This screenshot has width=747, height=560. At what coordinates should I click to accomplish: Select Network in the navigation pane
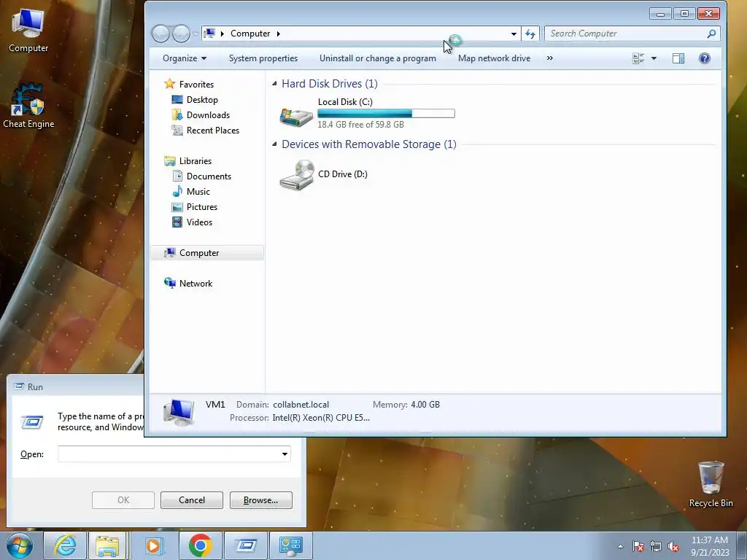click(x=196, y=284)
